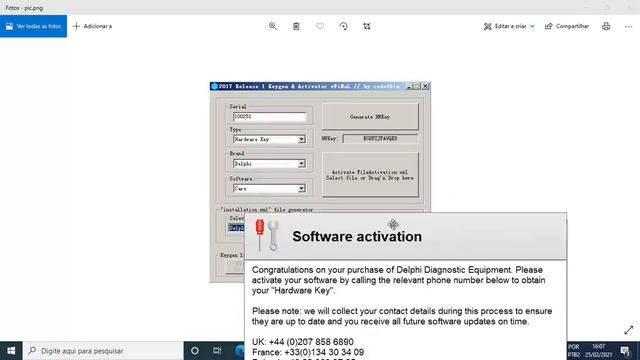The height and width of the screenshot is (360, 640).
Task: Click France phone number '+33(0)134 30 34 09'
Action: [324, 352]
